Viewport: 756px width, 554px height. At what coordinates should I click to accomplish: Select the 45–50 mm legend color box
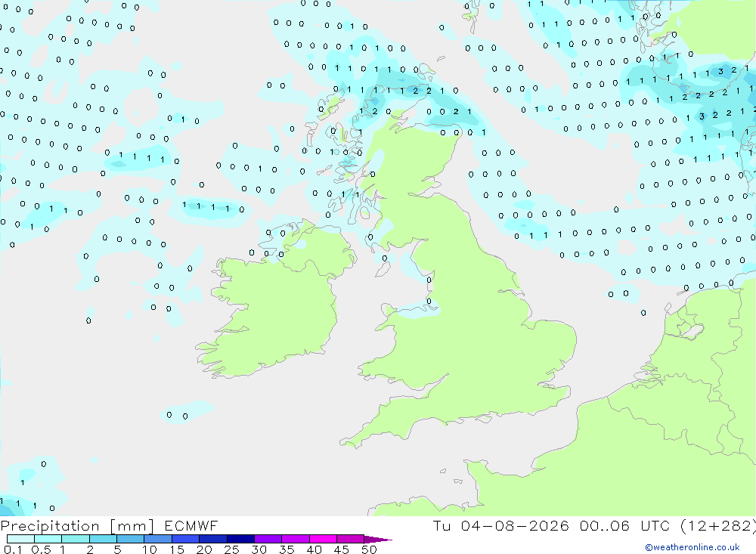coord(350,539)
